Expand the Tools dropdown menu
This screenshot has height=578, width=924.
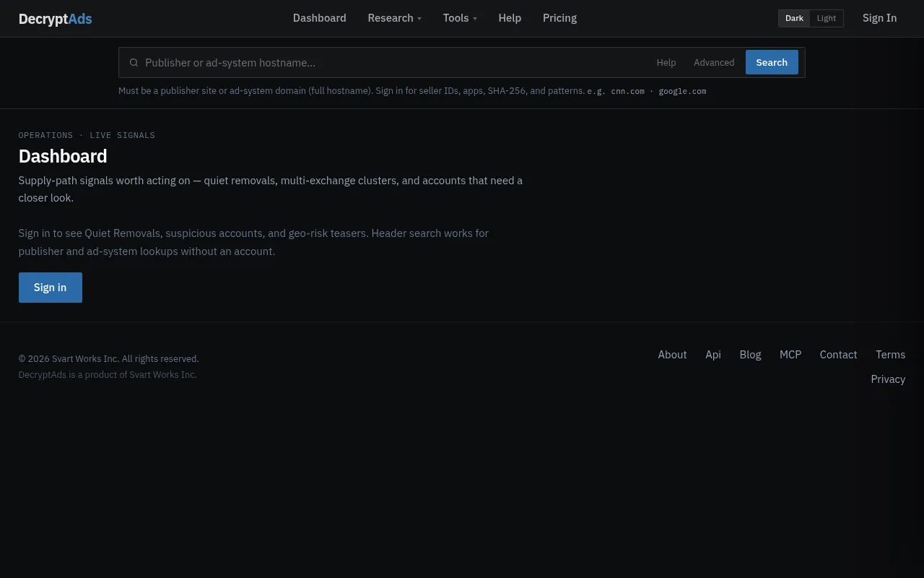[x=460, y=18]
